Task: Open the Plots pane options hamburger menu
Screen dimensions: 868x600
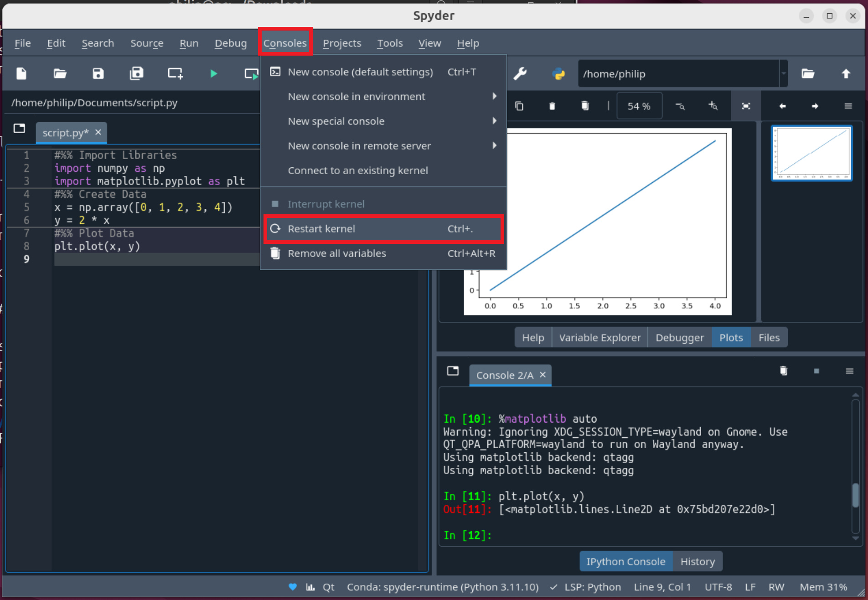Action: pos(848,106)
